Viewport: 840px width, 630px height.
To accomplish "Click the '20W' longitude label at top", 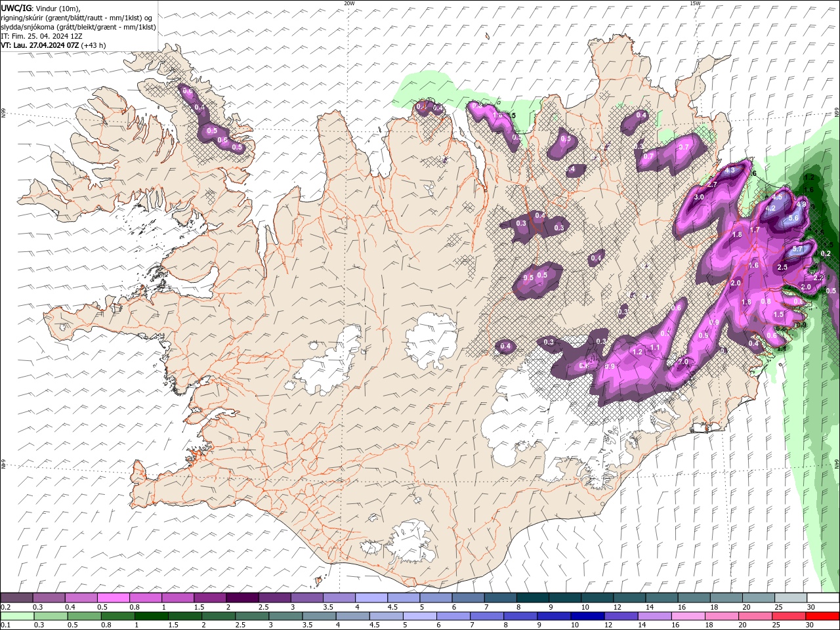I will pyautogui.click(x=349, y=3).
